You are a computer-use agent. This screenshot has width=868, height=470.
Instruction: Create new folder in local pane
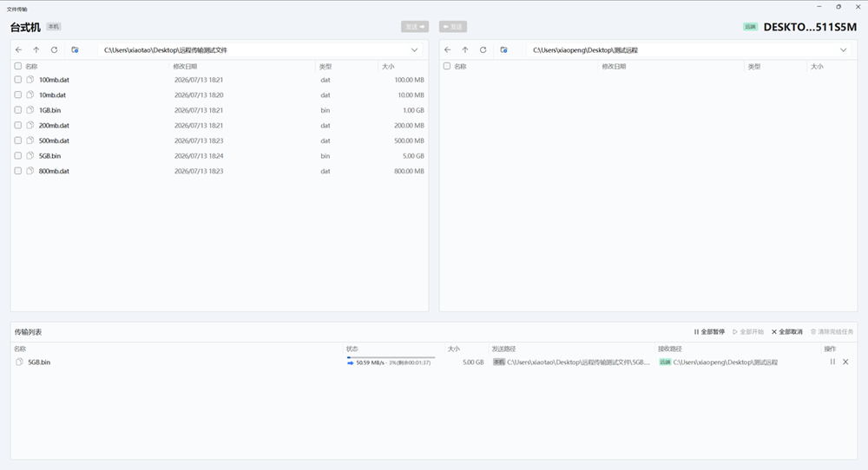click(75, 49)
